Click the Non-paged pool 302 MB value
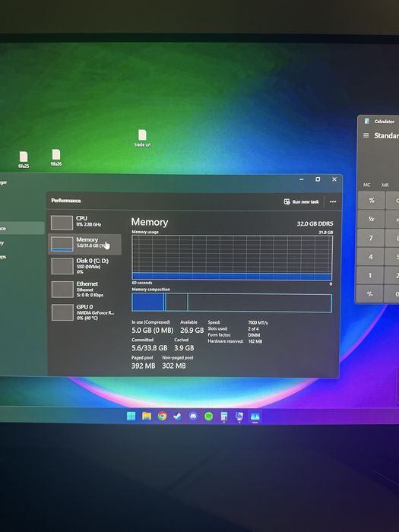This screenshot has height=532, width=399. click(x=174, y=366)
